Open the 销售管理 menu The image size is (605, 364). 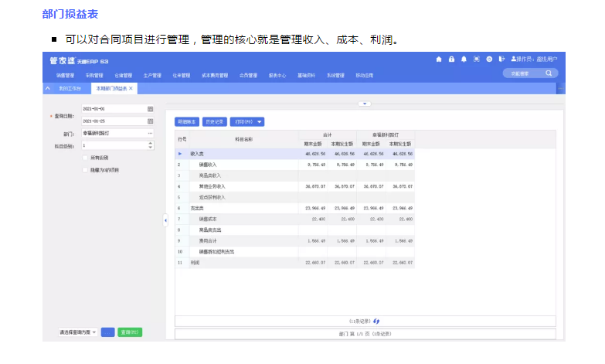point(65,76)
